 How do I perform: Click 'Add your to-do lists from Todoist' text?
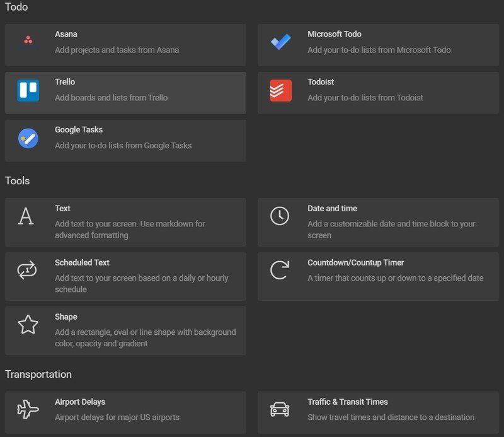click(365, 98)
